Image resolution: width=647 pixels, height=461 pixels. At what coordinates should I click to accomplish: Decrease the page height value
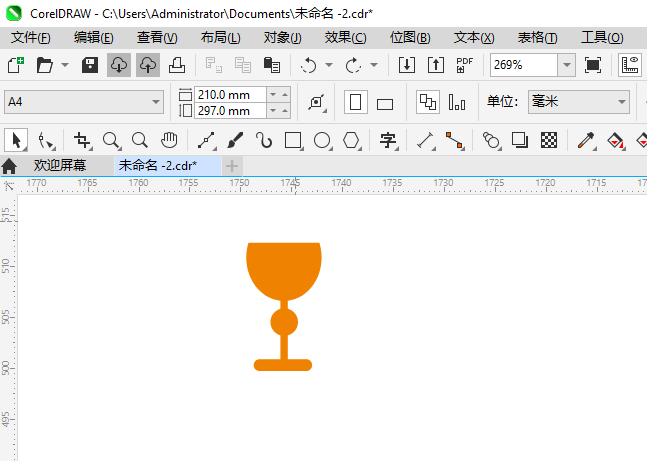273,111
